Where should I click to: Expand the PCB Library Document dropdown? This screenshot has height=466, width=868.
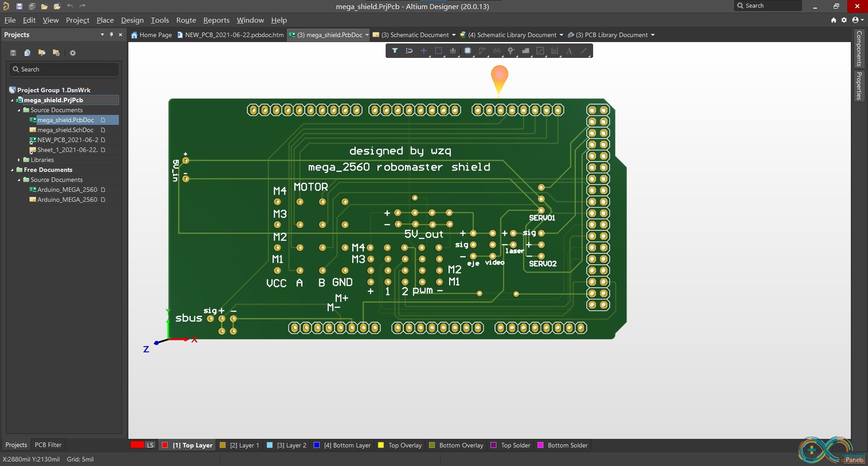[652, 35]
